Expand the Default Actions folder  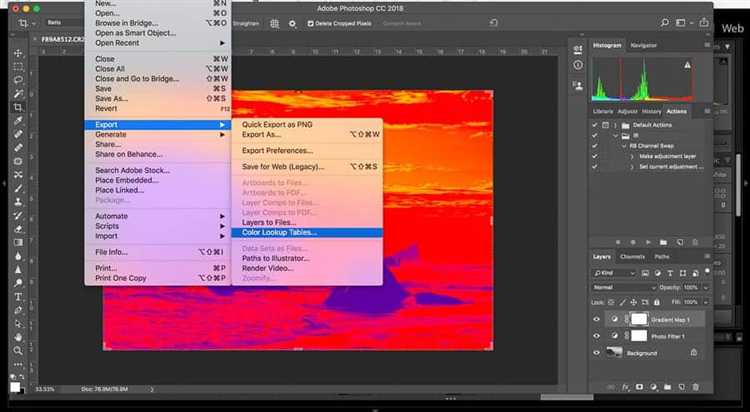pyautogui.click(x=616, y=123)
